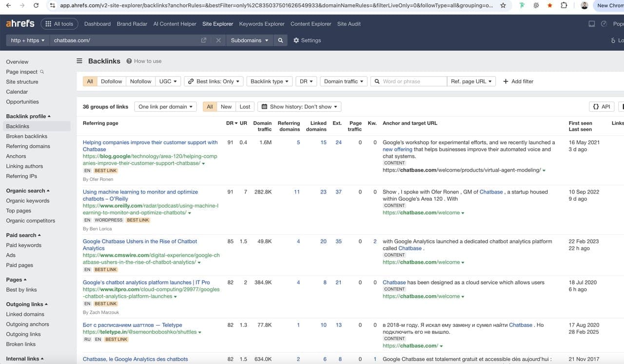Click the chatbase.com/ target input
The height and width of the screenshot is (364, 624).
coord(124,40)
